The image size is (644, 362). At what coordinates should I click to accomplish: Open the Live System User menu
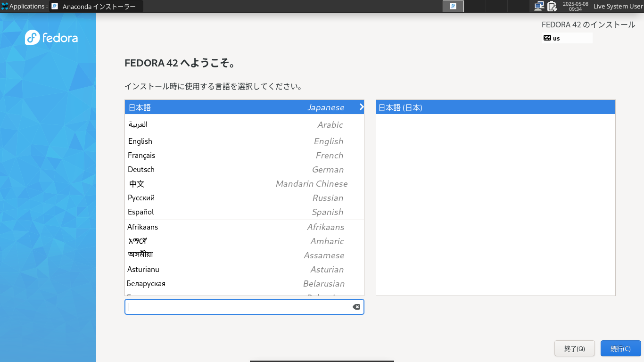618,6
